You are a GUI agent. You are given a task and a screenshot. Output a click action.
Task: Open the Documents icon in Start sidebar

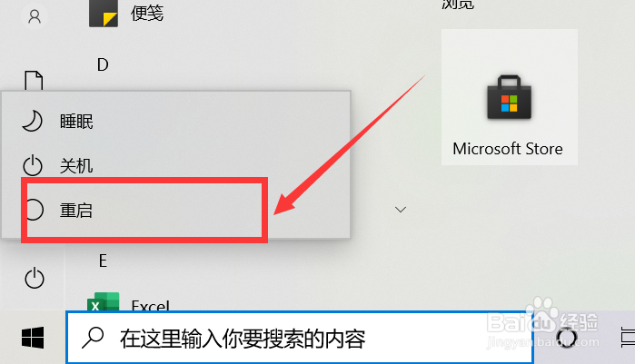coord(34,81)
